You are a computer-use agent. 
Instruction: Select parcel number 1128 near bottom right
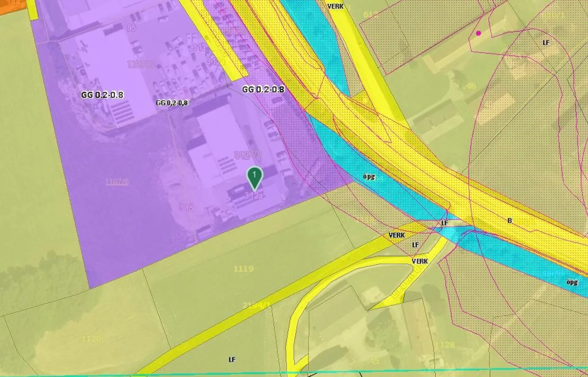tap(444, 345)
